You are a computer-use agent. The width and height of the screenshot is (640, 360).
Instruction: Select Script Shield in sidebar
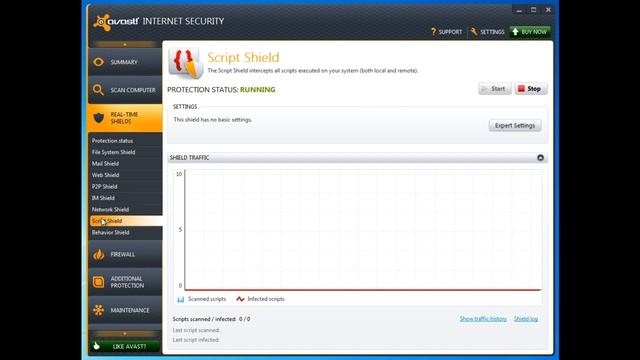tap(126, 221)
